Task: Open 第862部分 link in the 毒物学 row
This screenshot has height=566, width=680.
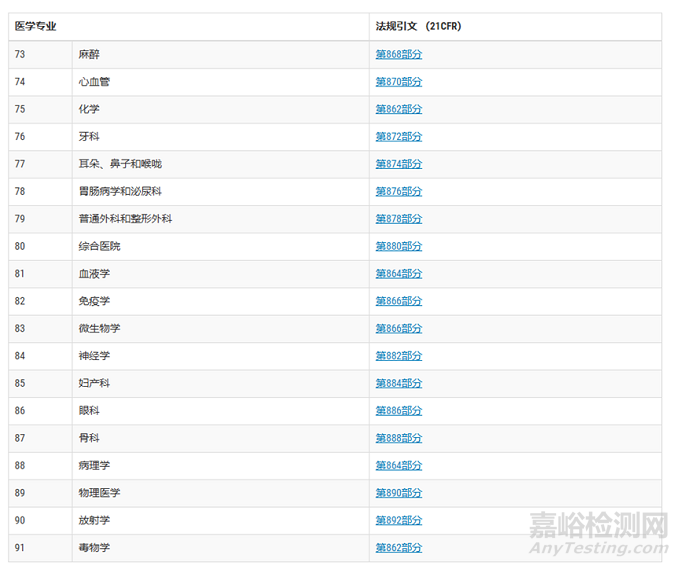Action: [398, 547]
